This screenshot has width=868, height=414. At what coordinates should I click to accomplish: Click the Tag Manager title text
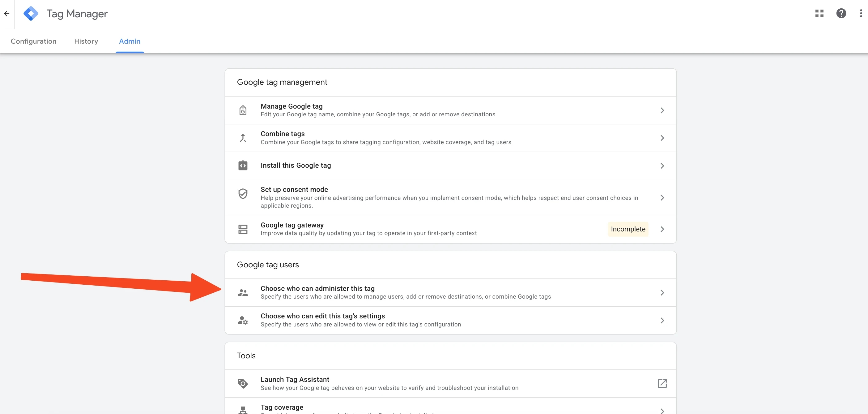pos(77,14)
